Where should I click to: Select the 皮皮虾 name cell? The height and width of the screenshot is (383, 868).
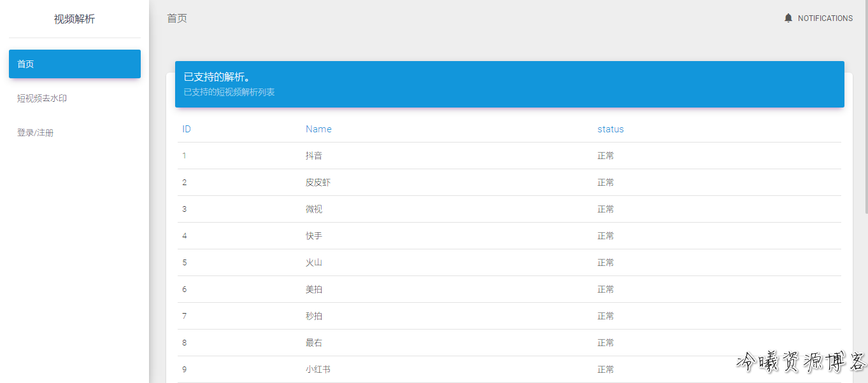318,183
